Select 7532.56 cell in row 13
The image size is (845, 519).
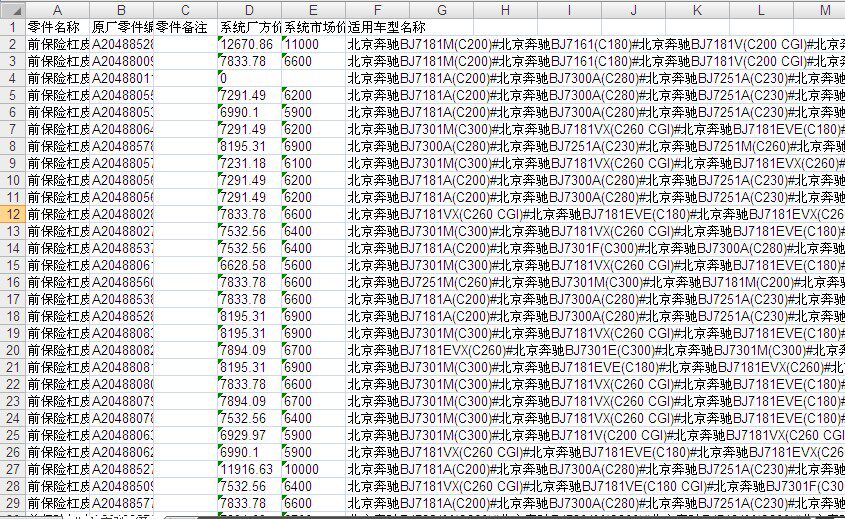click(250, 231)
